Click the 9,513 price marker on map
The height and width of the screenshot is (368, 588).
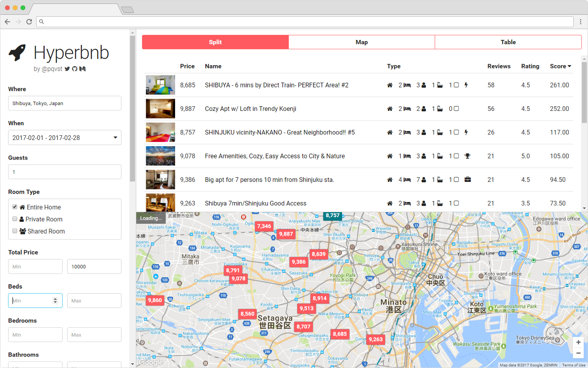pyautogui.click(x=307, y=308)
